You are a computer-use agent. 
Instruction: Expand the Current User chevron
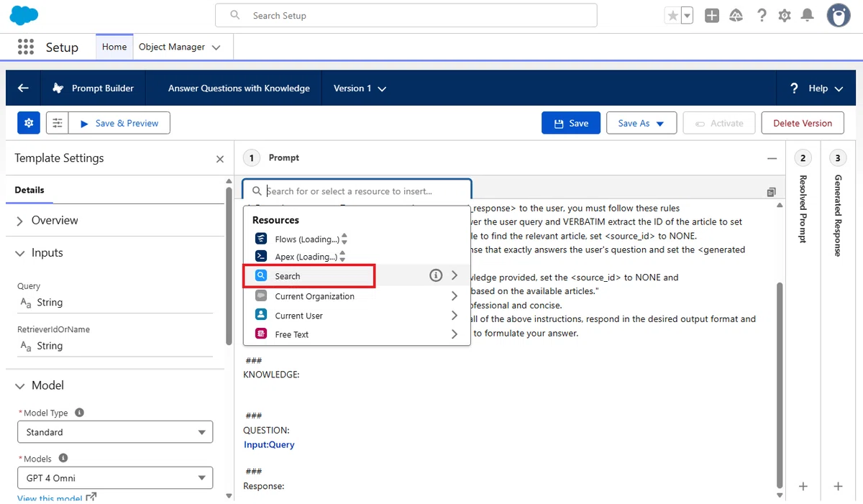[x=455, y=316]
